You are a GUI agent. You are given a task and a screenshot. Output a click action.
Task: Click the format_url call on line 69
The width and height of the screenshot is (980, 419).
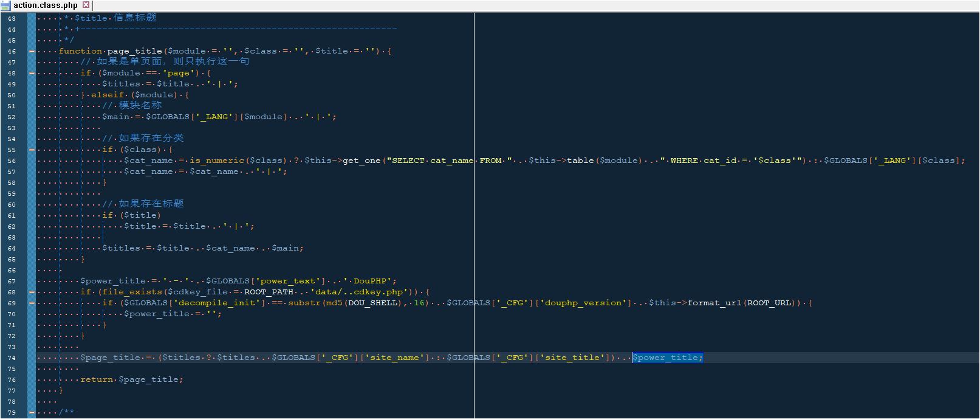(714, 303)
